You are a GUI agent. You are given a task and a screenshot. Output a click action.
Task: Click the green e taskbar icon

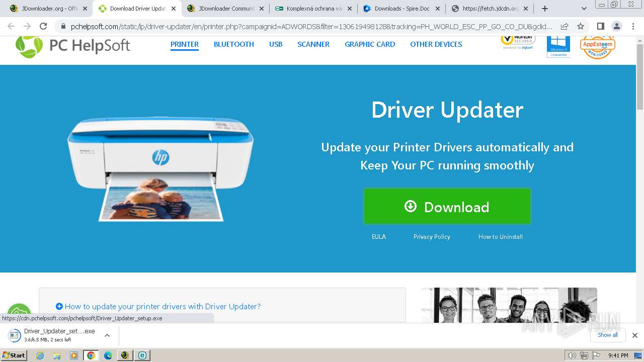tap(142, 355)
